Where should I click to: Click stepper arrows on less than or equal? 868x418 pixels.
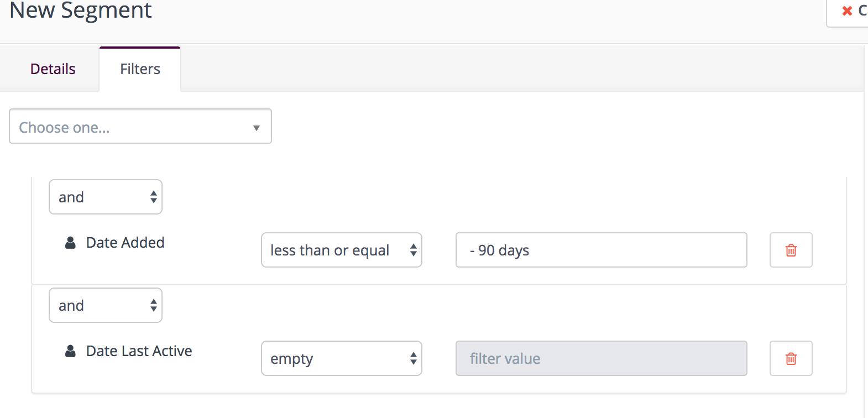[x=413, y=250]
